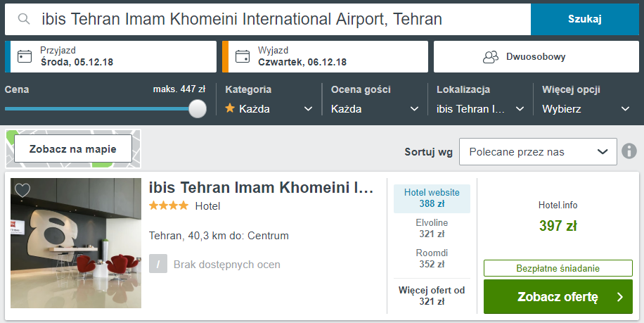The image size is (644, 323).
Task: Click the guests people icon
Action: click(x=490, y=57)
